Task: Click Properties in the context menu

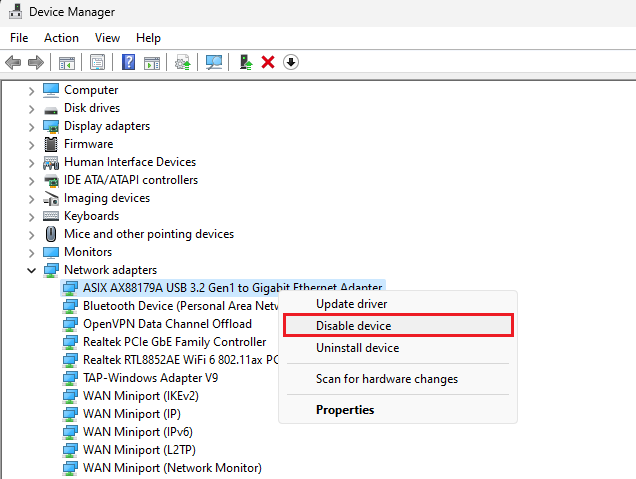Action: point(345,410)
